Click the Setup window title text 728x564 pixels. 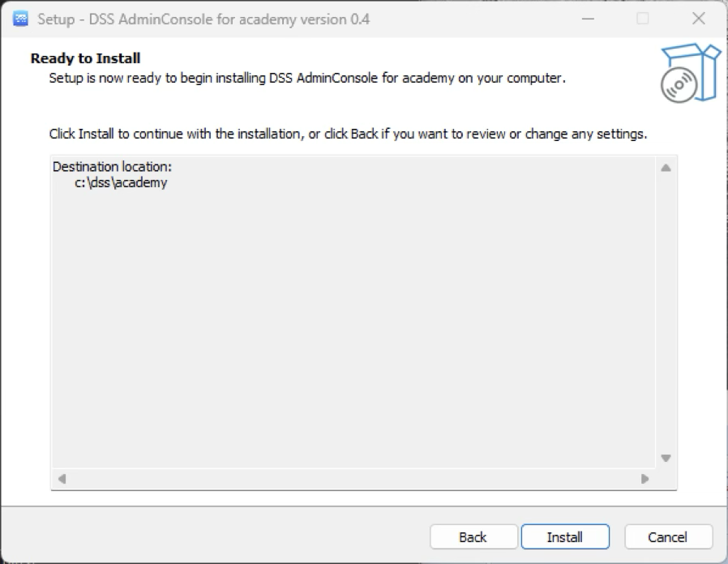(x=203, y=19)
